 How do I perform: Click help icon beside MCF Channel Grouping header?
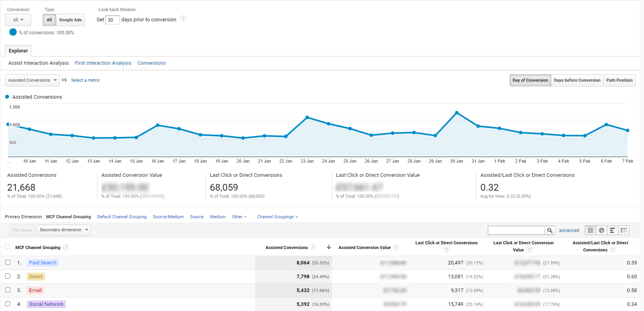tap(66, 247)
